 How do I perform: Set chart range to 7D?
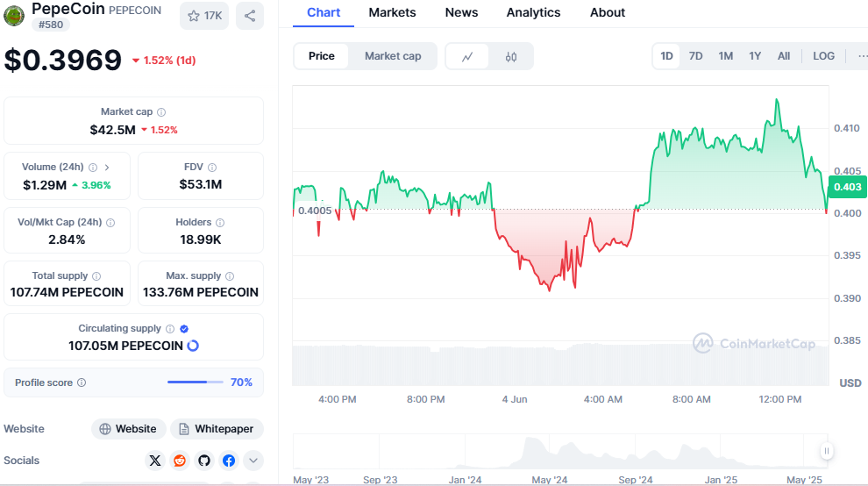[696, 56]
